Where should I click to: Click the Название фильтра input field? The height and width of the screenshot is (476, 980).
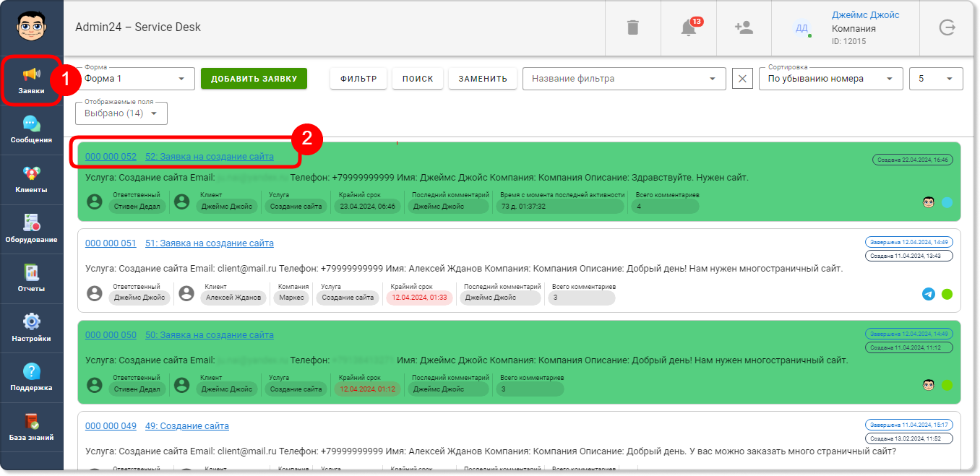(624, 79)
